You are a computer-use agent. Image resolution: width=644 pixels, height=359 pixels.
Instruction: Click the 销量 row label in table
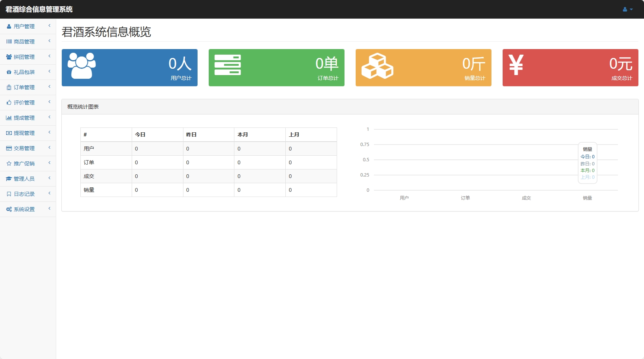click(x=89, y=190)
